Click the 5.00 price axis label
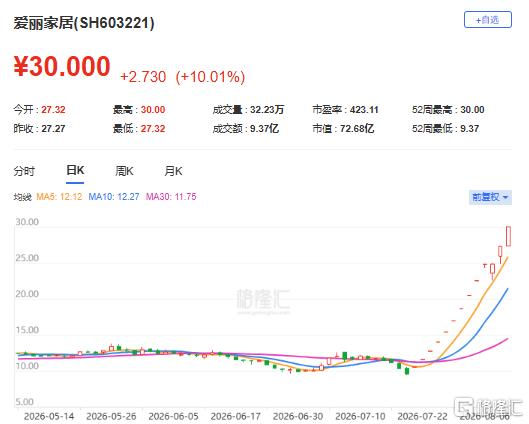529x424 pixels. [x=25, y=402]
